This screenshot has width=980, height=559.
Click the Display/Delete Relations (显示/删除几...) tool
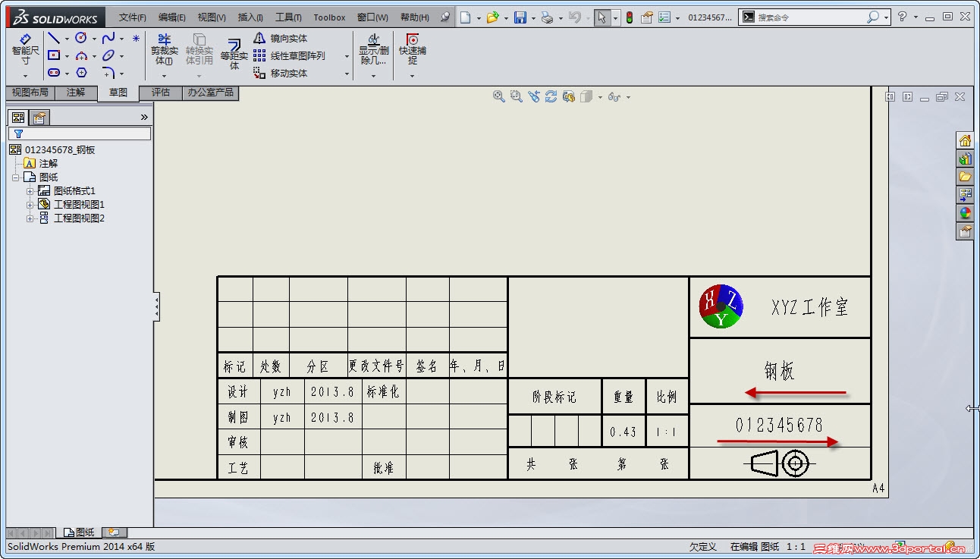tap(373, 49)
